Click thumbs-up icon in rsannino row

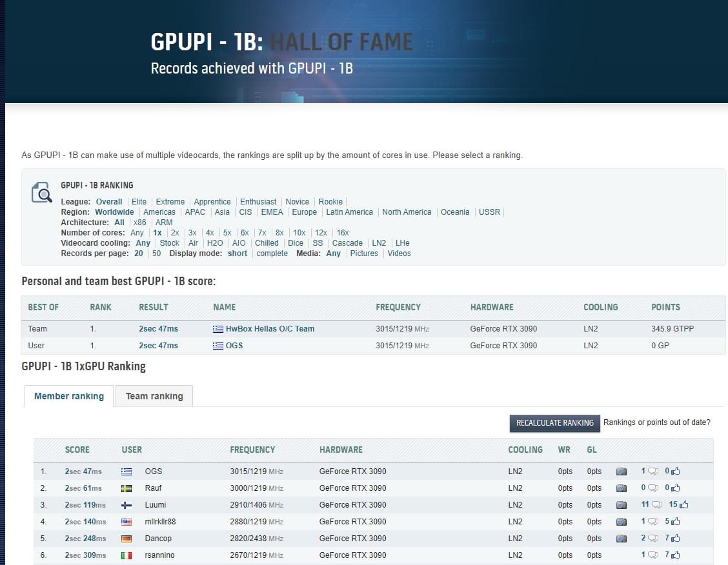point(676,554)
